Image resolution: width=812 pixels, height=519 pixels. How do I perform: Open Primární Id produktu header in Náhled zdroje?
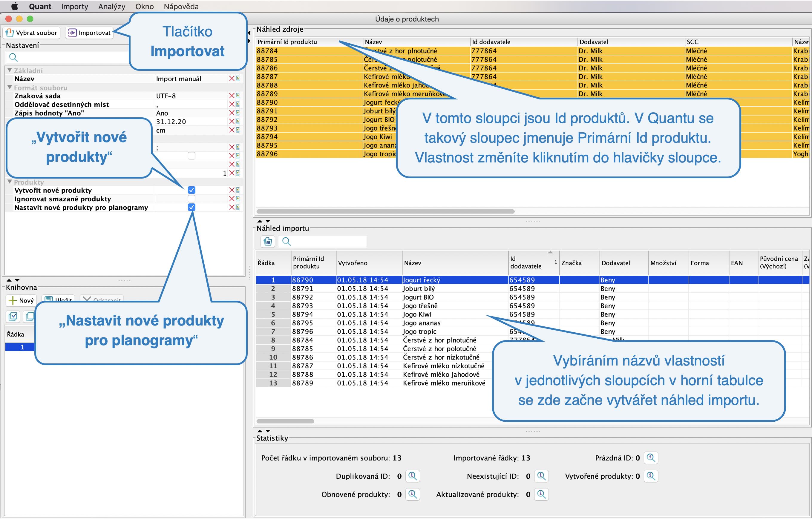pos(309,42)
